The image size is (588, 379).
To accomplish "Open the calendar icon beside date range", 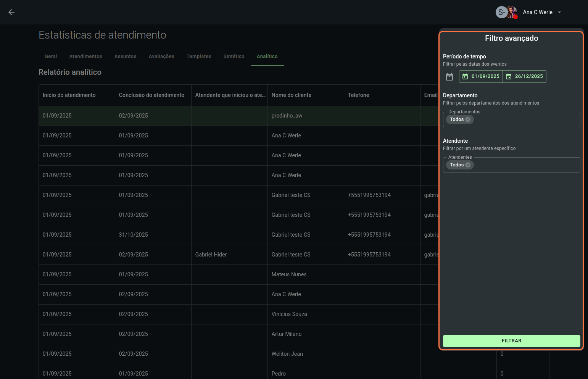I will pos(449,77).
